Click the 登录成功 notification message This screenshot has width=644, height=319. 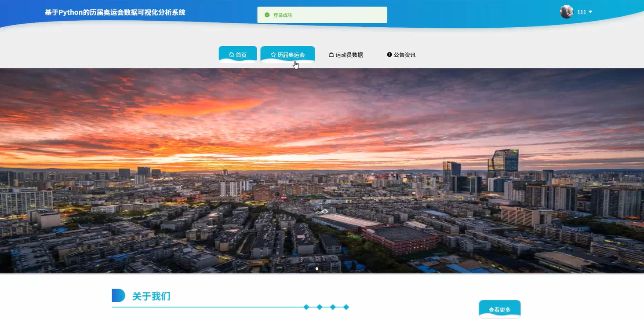322,15
